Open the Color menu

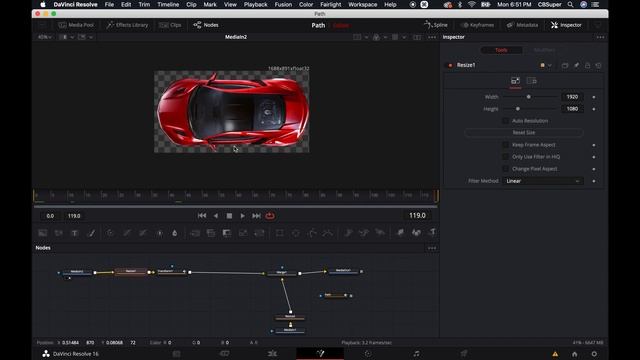(x=306, y=4)
